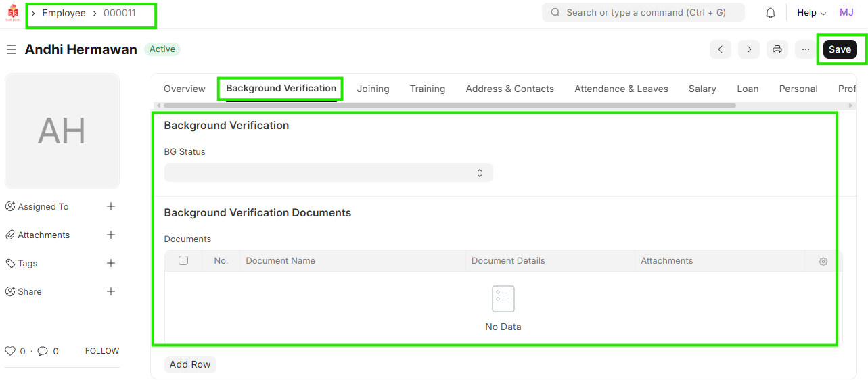The image size is (868, 380).
Task: Open the MJ user avatar menu
Action: click(846, 13)
